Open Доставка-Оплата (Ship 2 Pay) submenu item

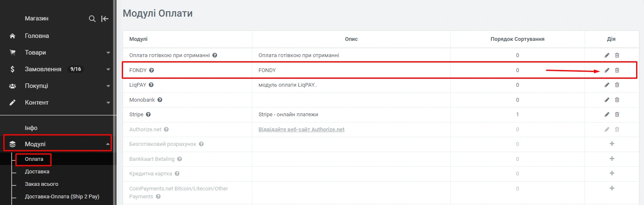(62, 197)
